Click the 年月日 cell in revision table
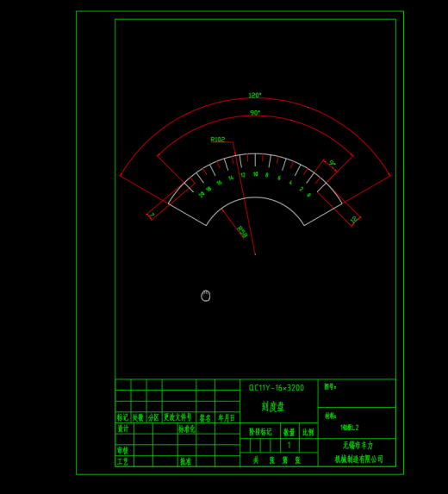Viewport: 448px width, 494px height. pos(227,418)
